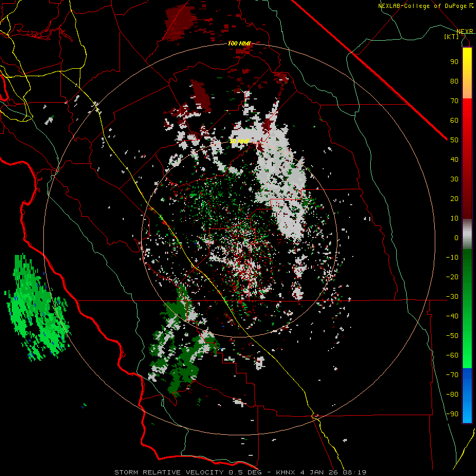Click the 4 JAN 26 date in caption
This screenshot has height=476, width=476.
coord(319,472)
